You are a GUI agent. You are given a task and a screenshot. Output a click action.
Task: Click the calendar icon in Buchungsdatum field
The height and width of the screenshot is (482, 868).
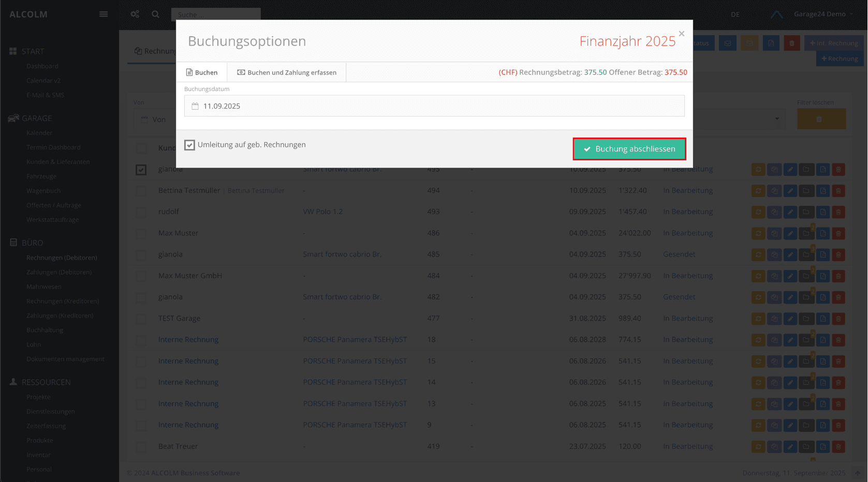tap(195, 106)
